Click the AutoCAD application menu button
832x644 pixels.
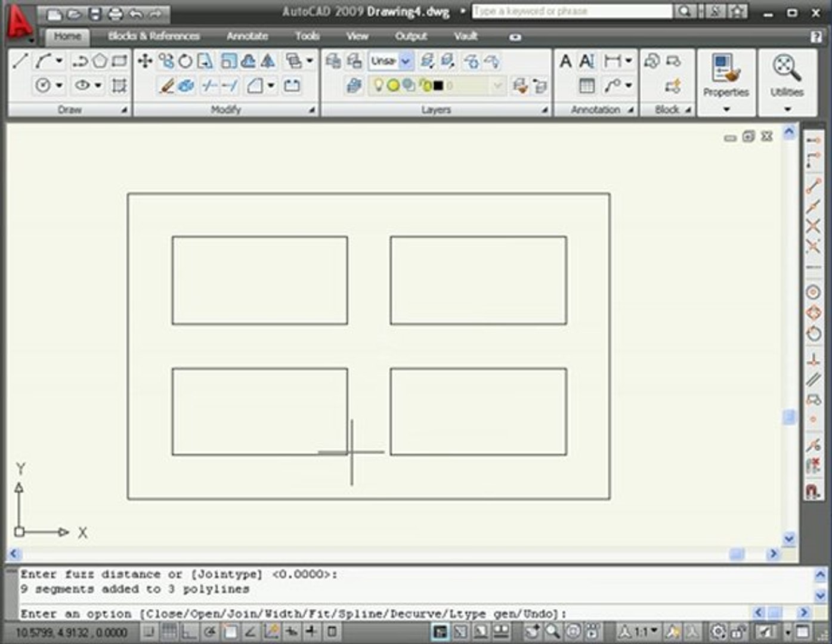20,24
